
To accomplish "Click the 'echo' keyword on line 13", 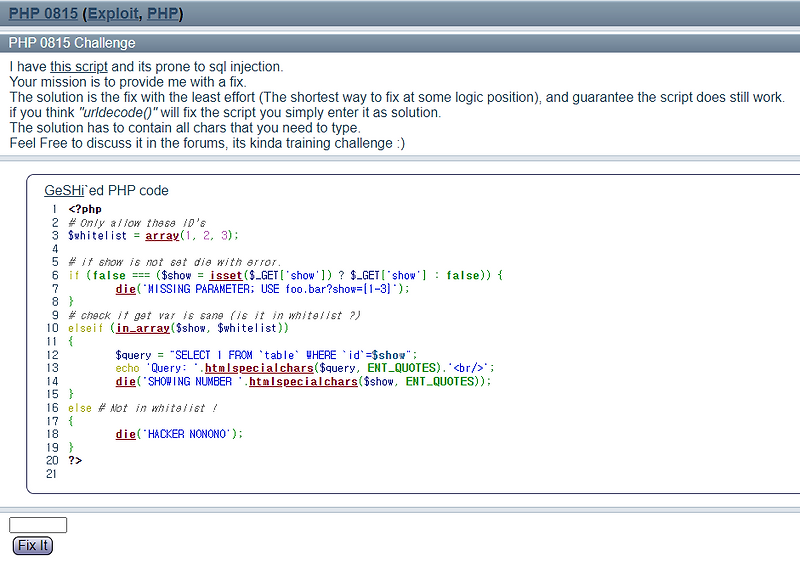I will [x=127, y=368].
